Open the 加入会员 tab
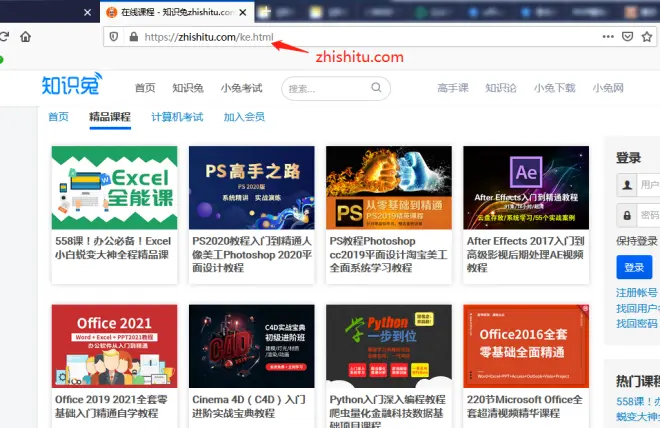Viewport: 660px width, 428px height. tap(244, 117)
